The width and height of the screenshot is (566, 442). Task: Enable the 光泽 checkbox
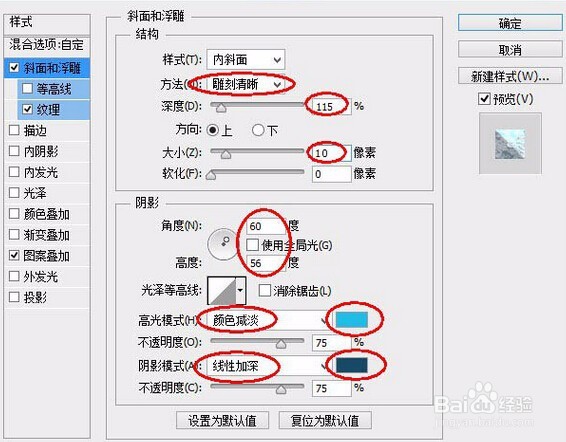14,193
